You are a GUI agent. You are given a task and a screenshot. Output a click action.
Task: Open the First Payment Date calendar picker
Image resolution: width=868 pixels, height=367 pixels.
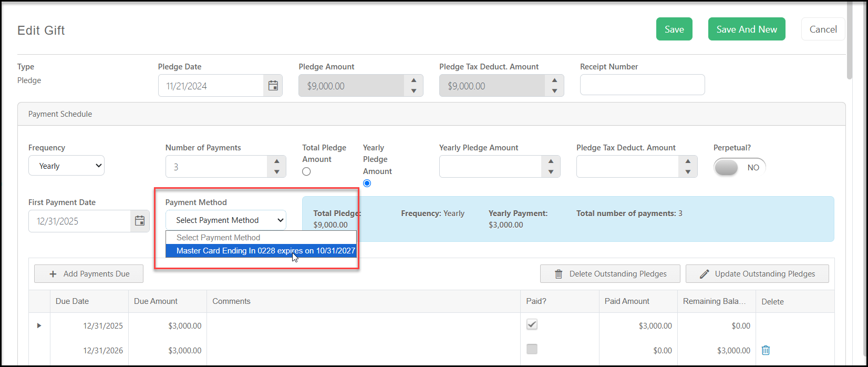coord(140,221)
